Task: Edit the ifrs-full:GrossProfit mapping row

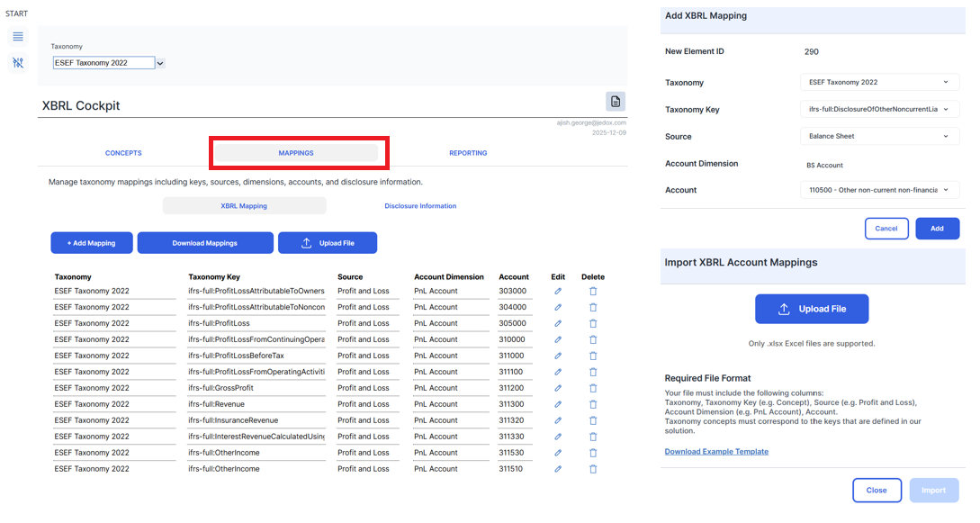Action: coord(558,389)
